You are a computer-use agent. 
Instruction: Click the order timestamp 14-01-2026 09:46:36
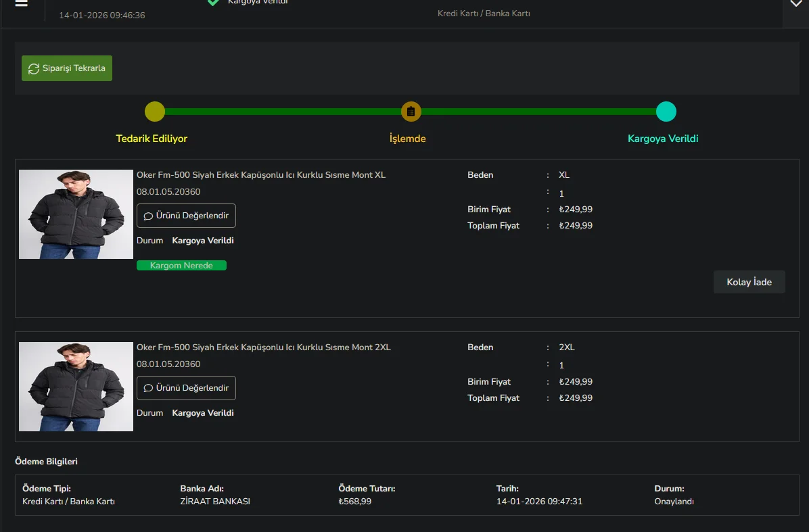[x=102, y=16]
